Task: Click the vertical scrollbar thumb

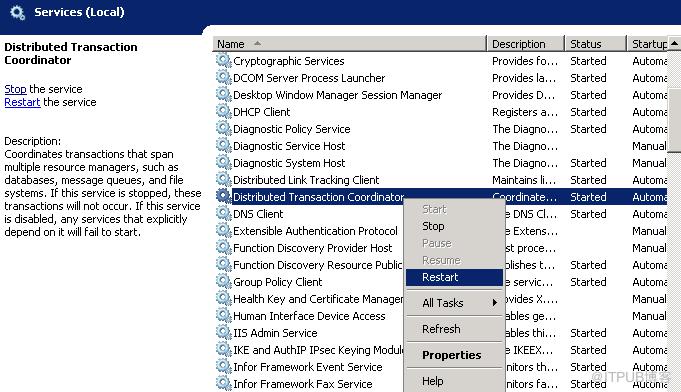Action: point(674,120)
